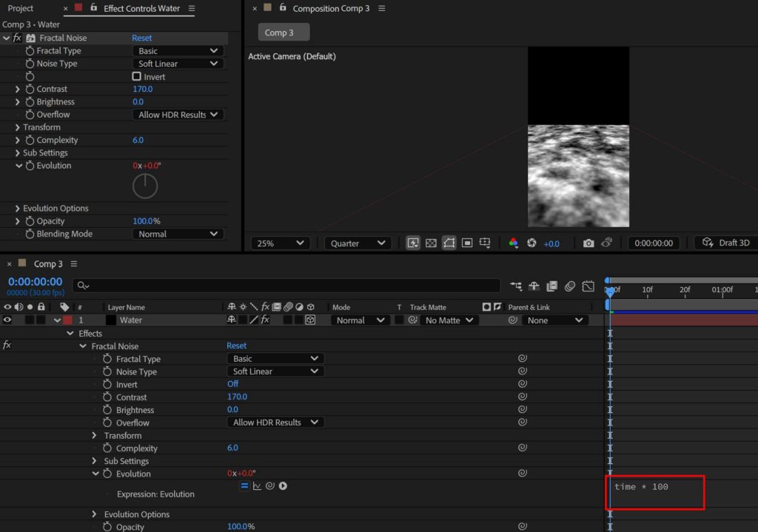Open the Effect Controls panel menu
This screenshot has height=532, width=758.
(x=192, y=8)
